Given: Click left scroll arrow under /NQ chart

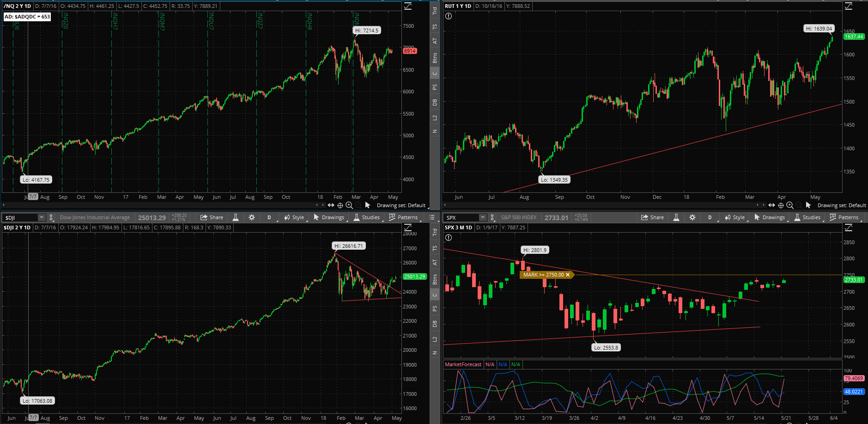Looking at the screenshot, I should (4, 205).
